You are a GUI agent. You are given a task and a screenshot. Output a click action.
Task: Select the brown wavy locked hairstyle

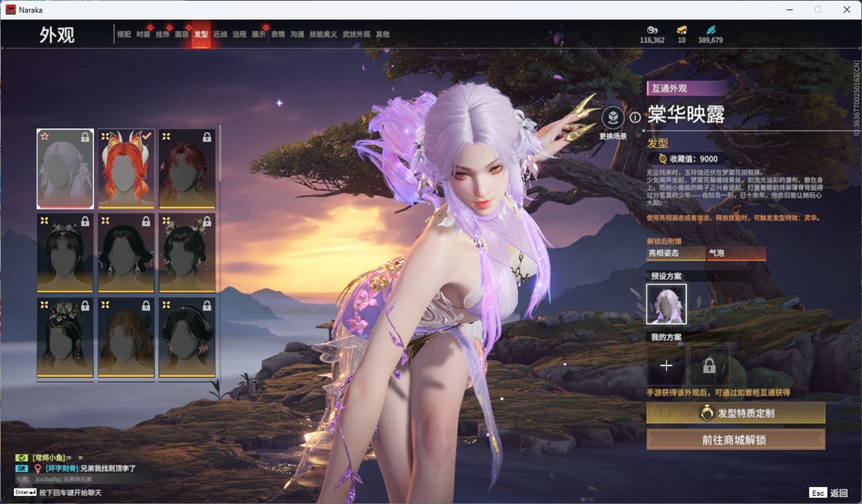(126, 337)
